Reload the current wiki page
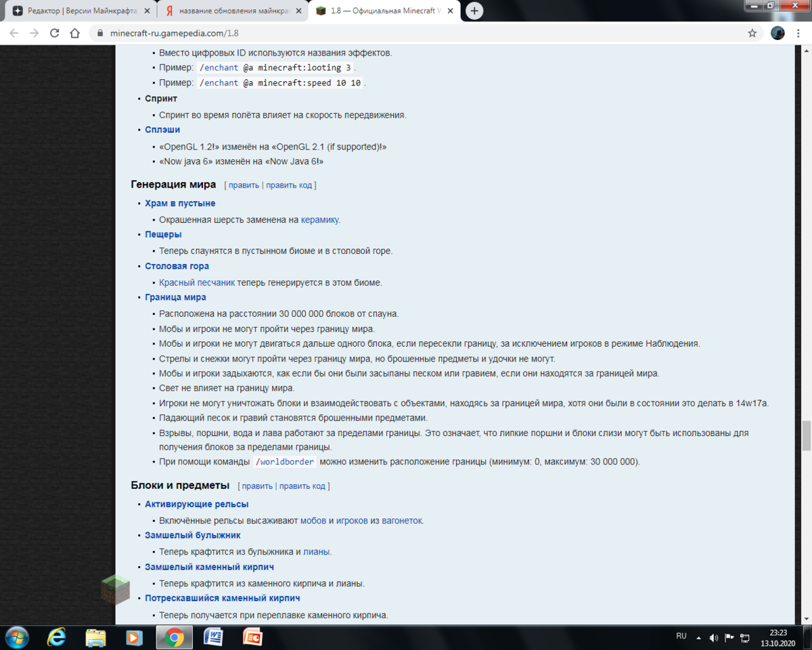 pyautogui.click(x=55, y=33)
